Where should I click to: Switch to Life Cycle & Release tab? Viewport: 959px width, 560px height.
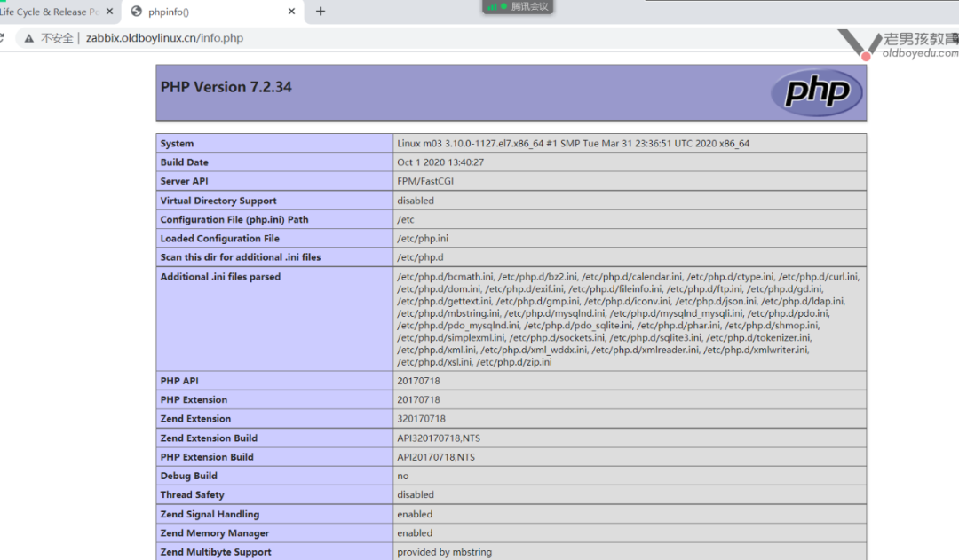tap(49, 12)
